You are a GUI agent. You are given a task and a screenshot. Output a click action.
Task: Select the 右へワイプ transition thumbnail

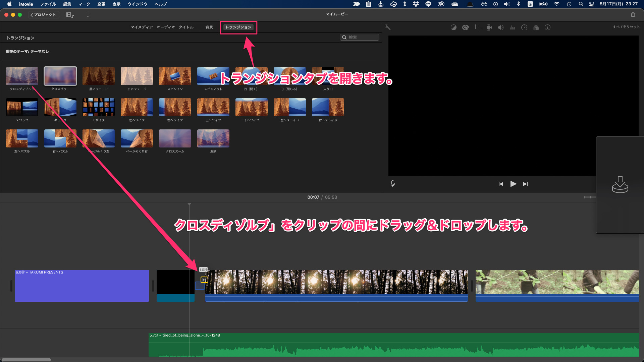175,107
